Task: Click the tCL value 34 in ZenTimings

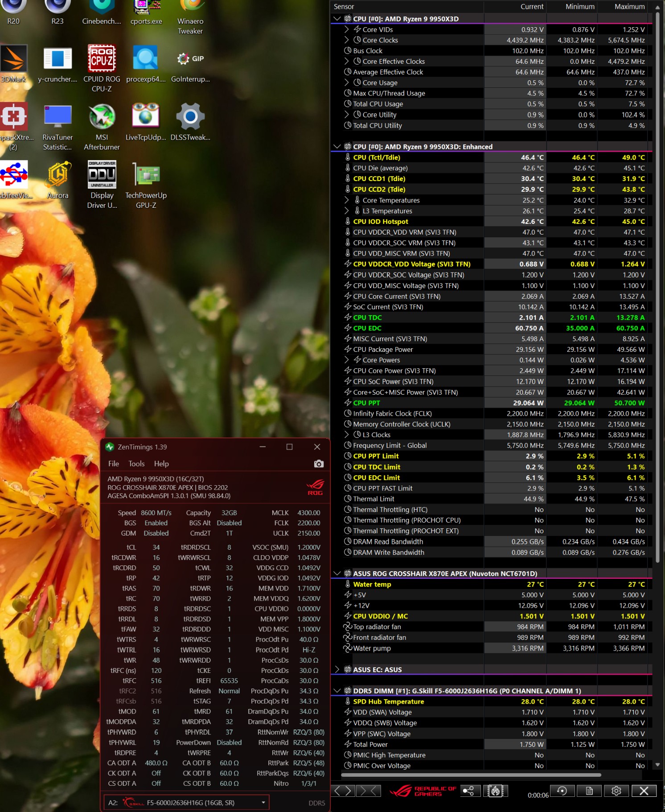Action: 156,548
